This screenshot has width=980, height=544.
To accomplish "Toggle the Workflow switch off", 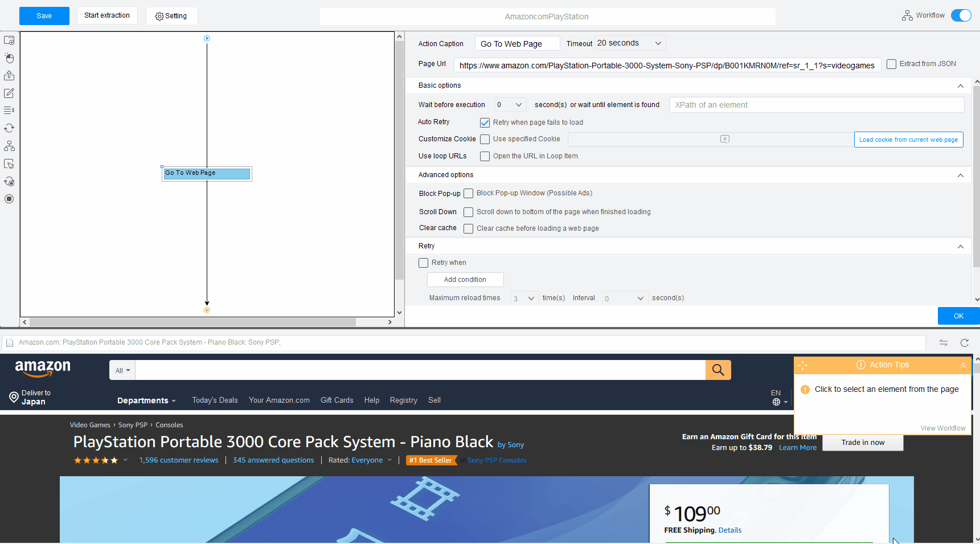I will [961, 15].
